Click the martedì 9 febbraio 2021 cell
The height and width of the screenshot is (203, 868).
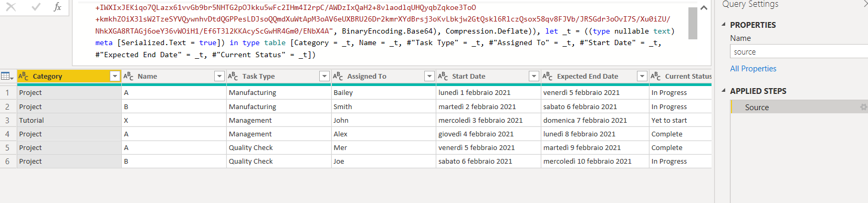[x=595, y=147]
